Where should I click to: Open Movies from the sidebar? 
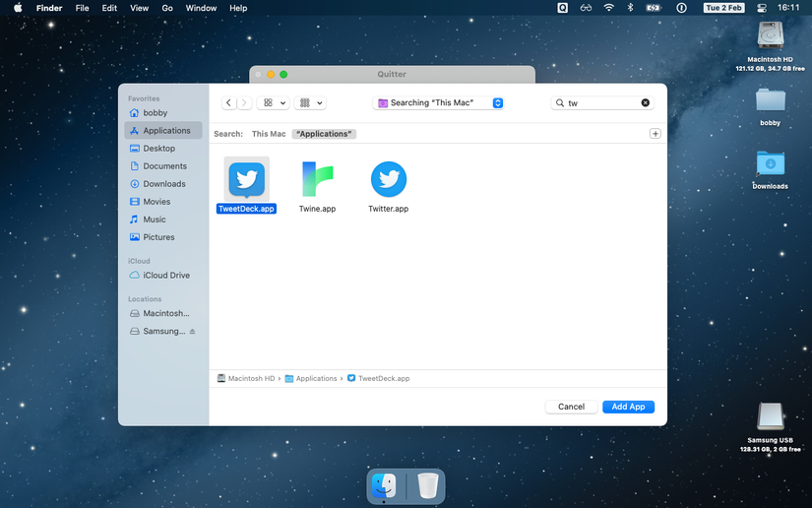click(163, 202)
